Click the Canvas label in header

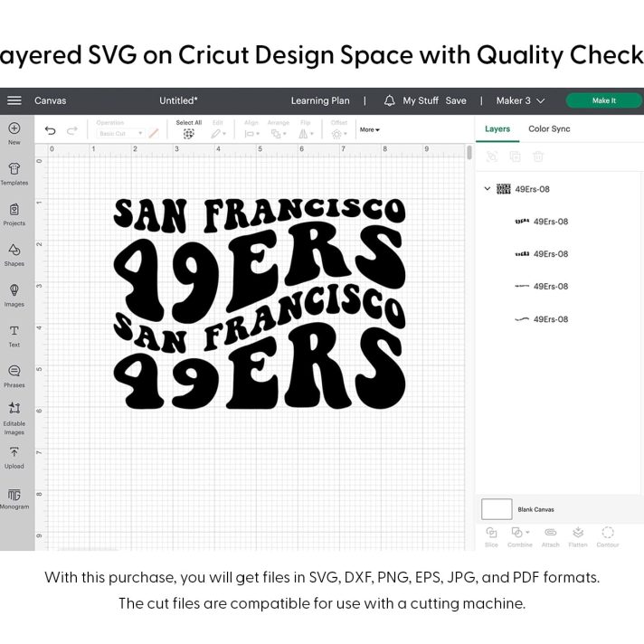pyautogui.click(x=50, y=100)
